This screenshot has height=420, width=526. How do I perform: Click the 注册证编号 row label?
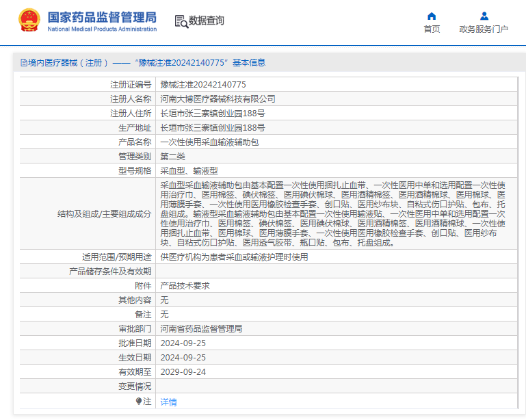[x=131, y=85]
